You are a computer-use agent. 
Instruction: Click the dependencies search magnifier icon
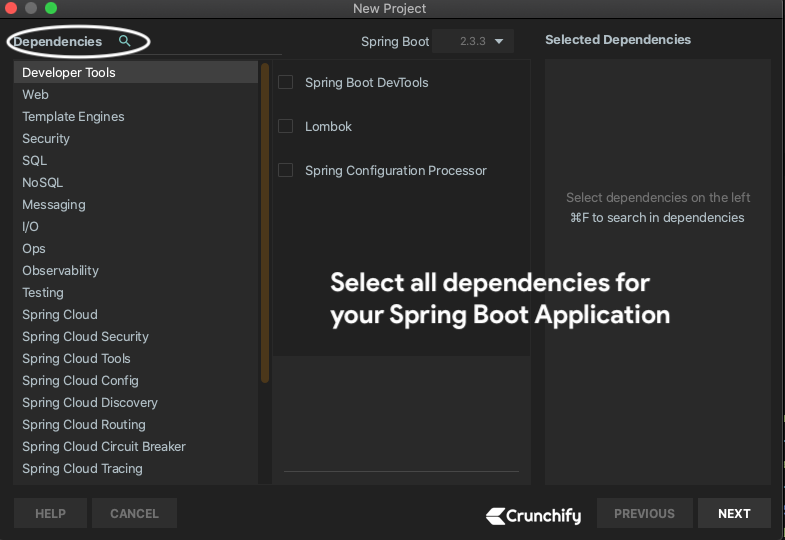coord(125,41)
